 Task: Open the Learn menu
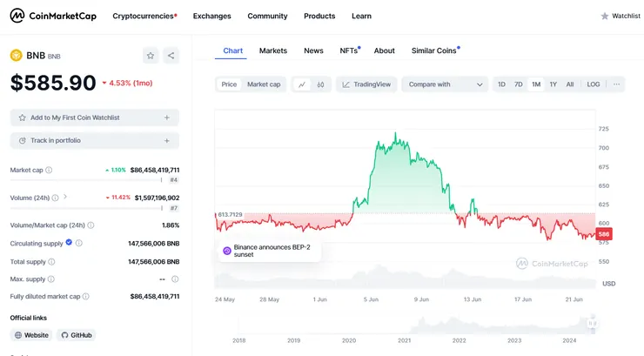(361, 16)
